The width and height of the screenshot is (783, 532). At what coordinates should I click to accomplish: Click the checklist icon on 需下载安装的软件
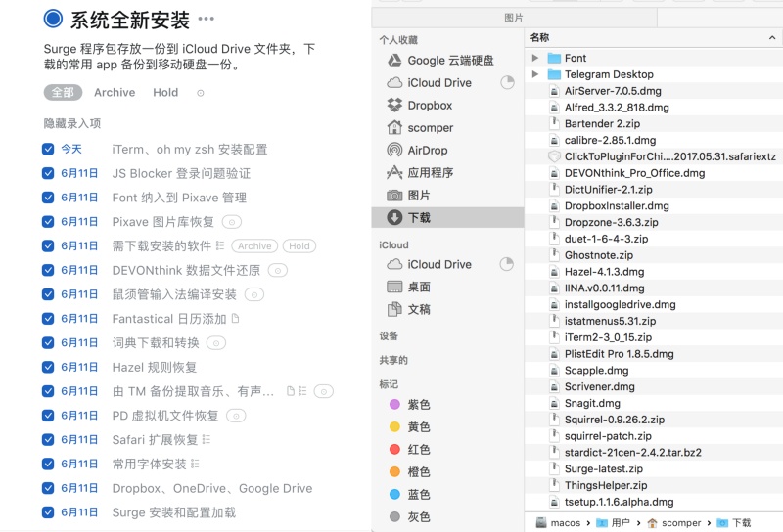point(220,245)
